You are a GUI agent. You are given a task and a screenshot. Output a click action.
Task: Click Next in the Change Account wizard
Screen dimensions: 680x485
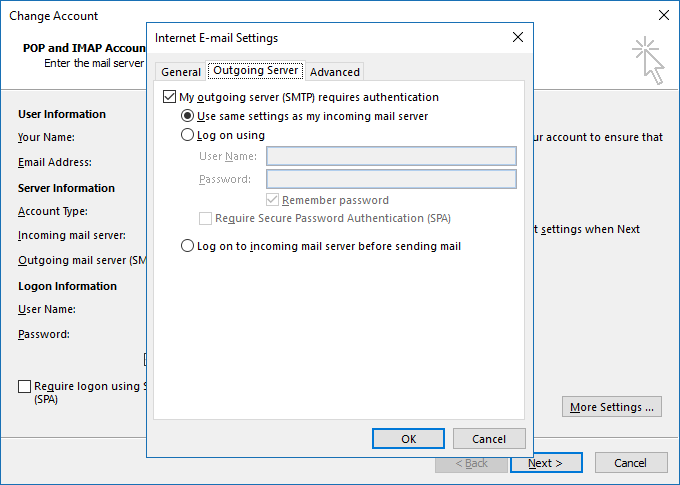point(546,463)
